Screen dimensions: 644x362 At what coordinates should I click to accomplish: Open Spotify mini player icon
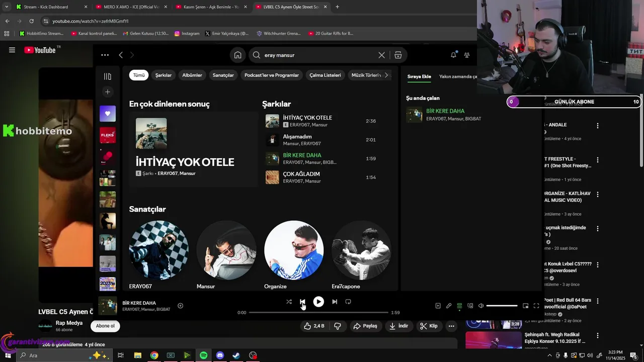[x=526, y=306]
